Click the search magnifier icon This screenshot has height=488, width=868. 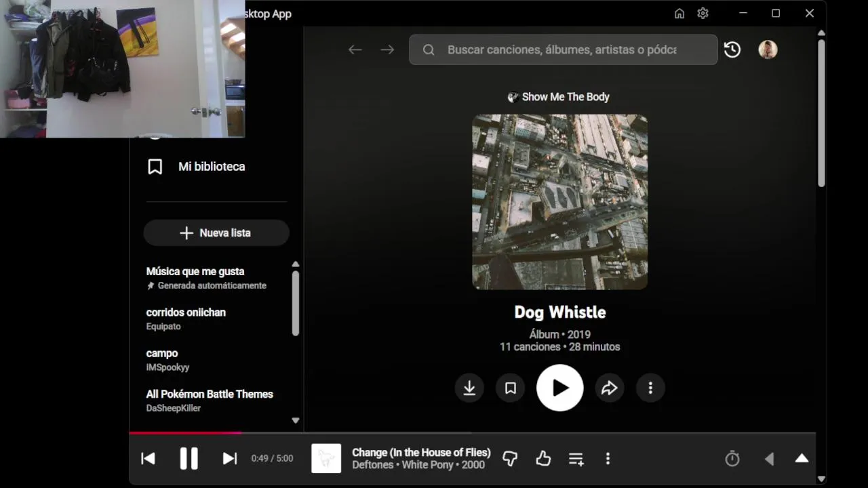click(429, 49)
